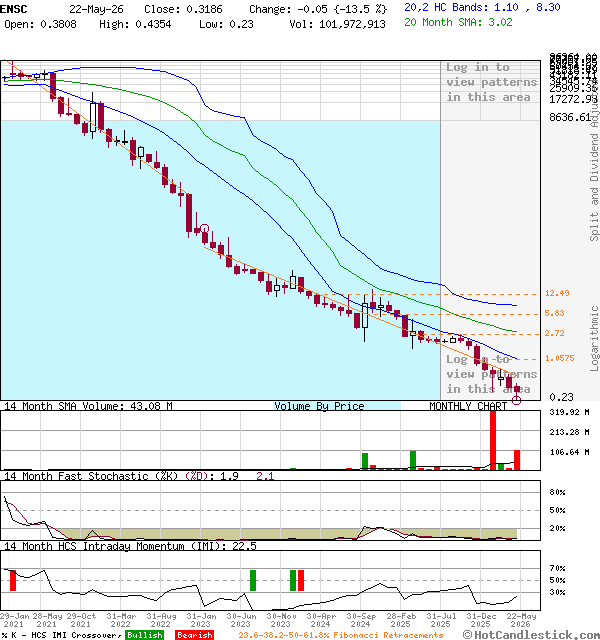Click the red circle marker near Jan 2023 candle

click(x=204, y=228)
